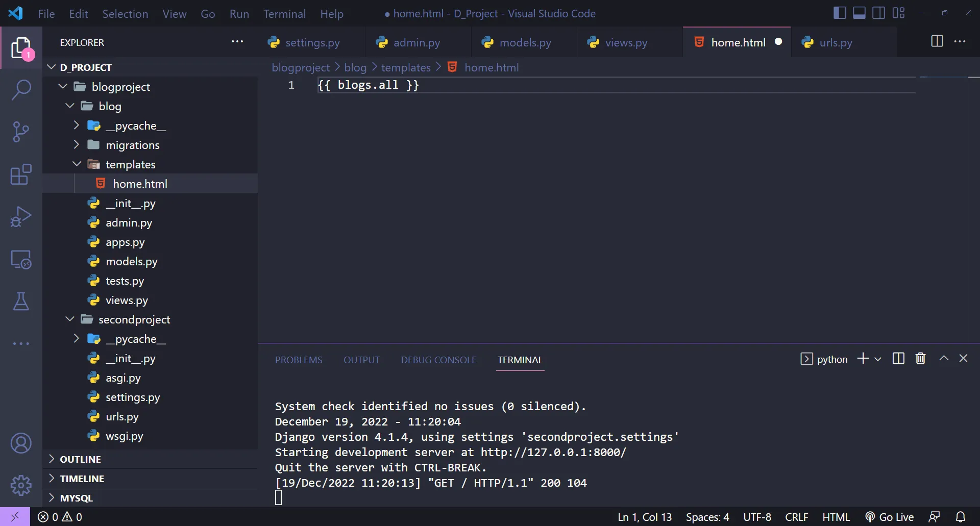Open the Terminal menu
980x526 pixels.
coord(284,14)
